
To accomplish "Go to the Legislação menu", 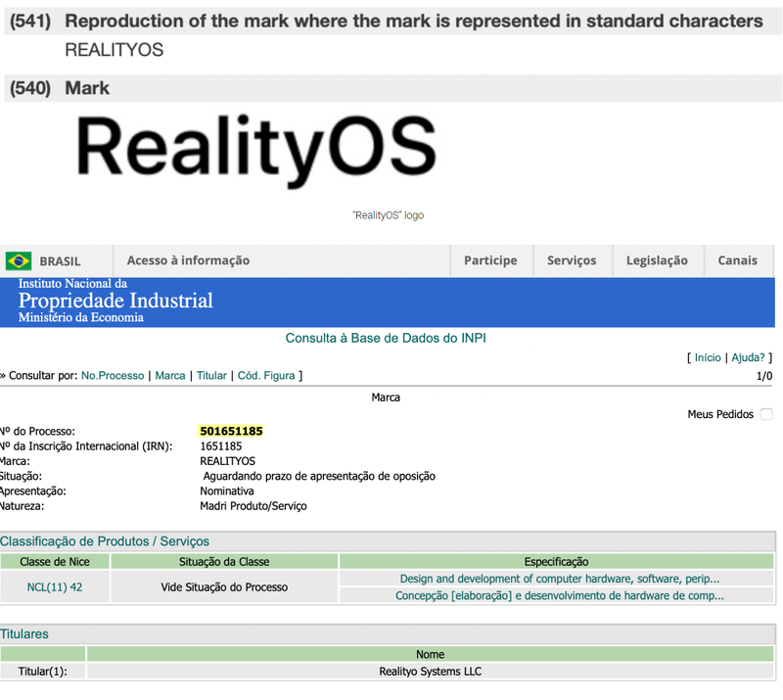I will [657, 260].
